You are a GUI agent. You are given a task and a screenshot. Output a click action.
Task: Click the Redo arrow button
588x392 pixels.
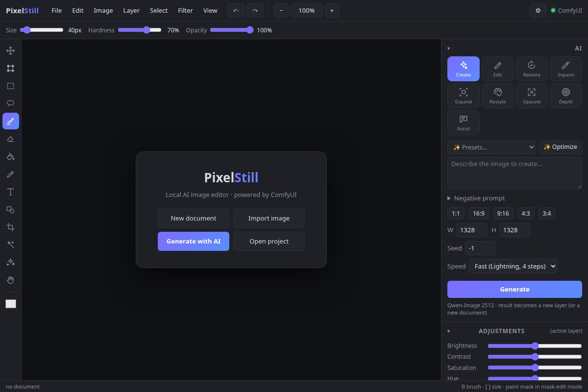click(255, 10)
